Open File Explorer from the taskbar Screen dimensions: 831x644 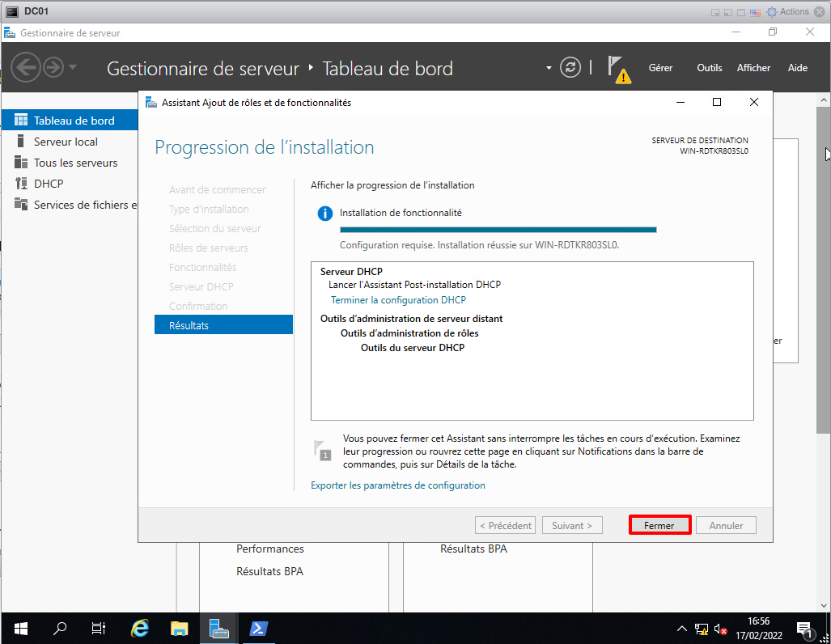click(180, 629)
